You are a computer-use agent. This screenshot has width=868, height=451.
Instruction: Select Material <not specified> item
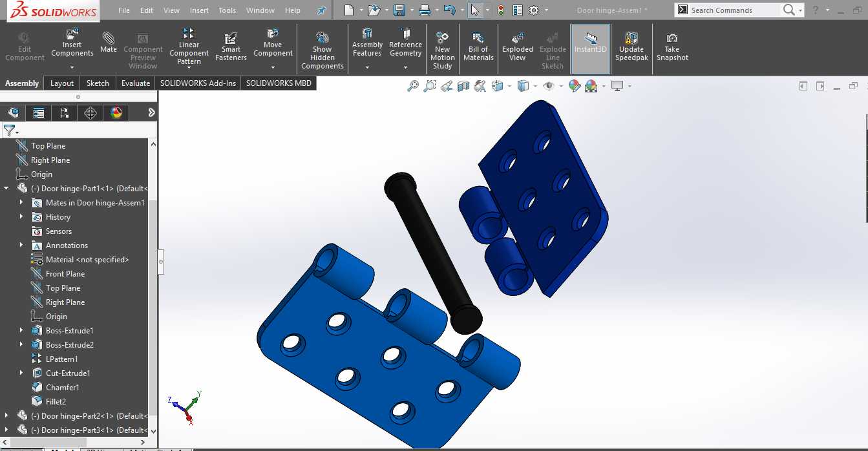(x=79, y=259)
